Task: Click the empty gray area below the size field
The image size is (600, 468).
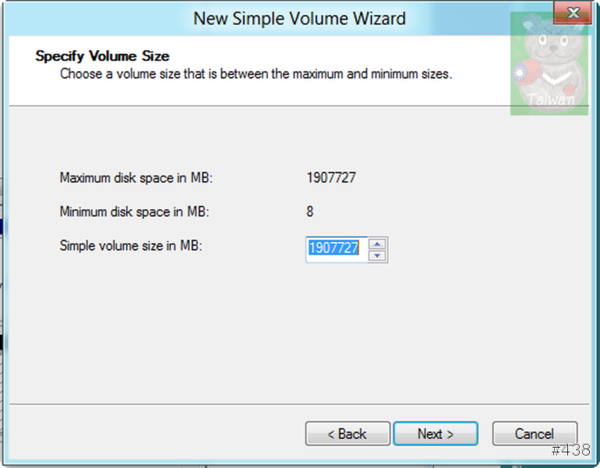Action: point(299,333)
